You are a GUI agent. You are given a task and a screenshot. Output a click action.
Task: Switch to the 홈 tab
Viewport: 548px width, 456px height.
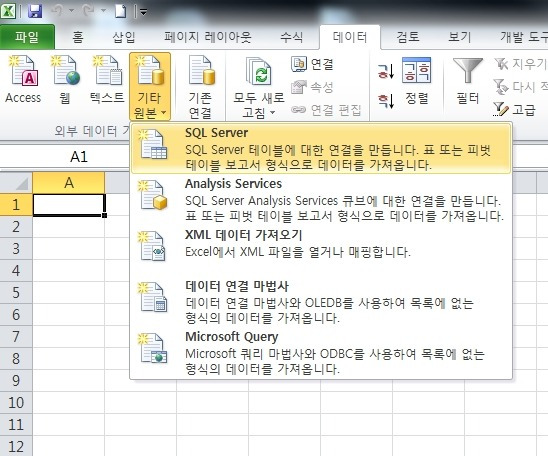click(78, 37)
